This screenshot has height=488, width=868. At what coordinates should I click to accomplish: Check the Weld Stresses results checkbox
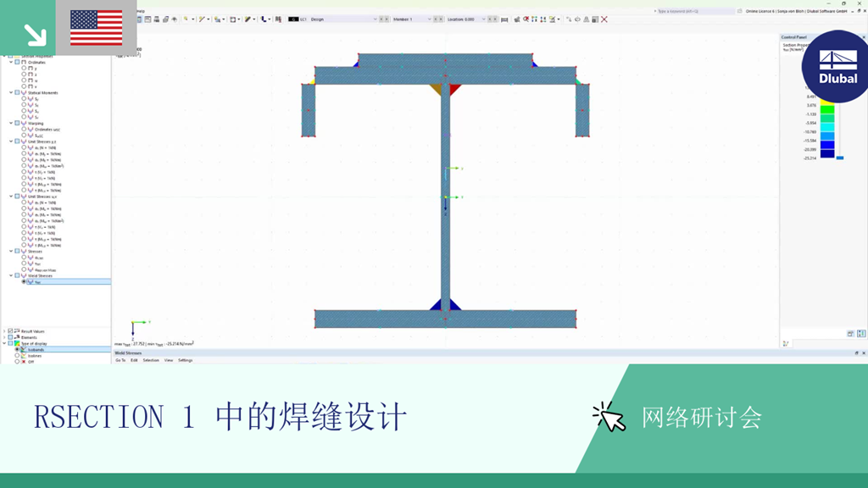click(x=17, y=275)
